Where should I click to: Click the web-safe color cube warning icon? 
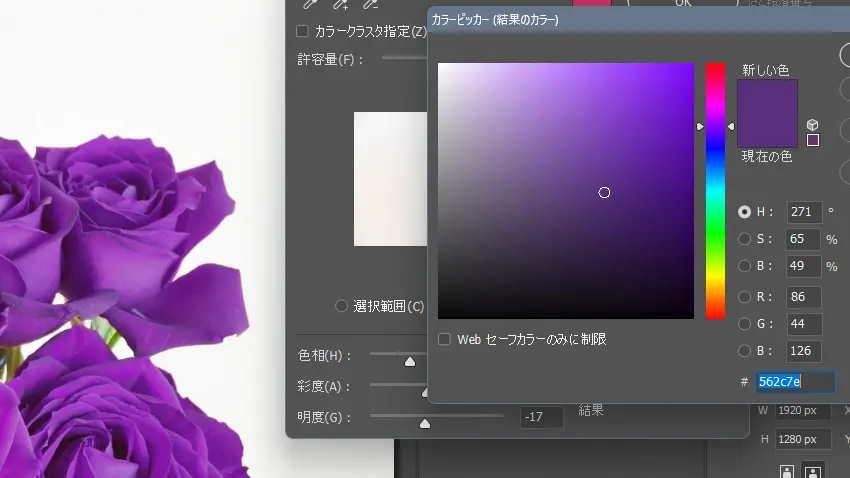(813, 124)
